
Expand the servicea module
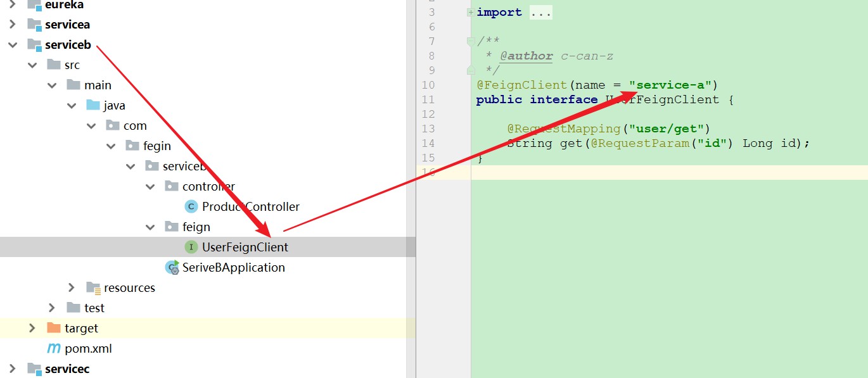tap(12, 25)
